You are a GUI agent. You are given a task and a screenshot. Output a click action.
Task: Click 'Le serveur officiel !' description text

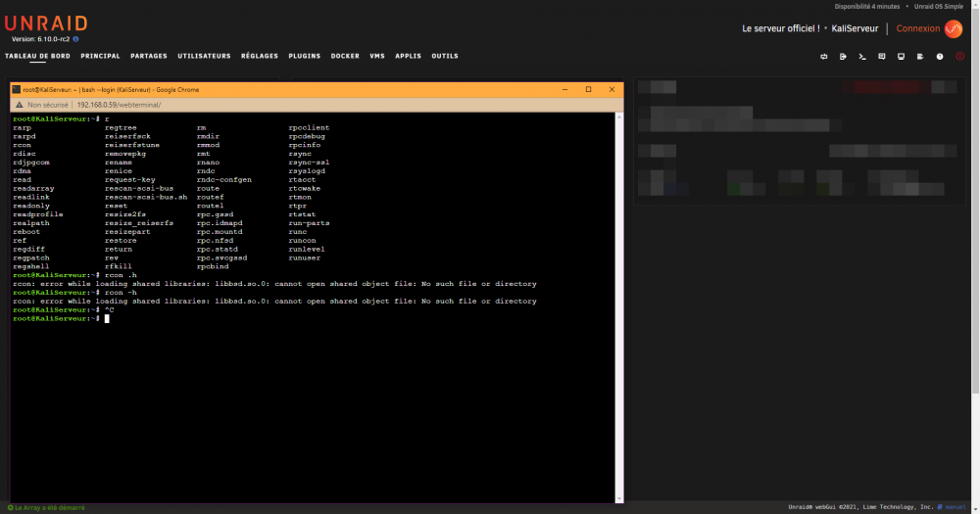[781, 28]
